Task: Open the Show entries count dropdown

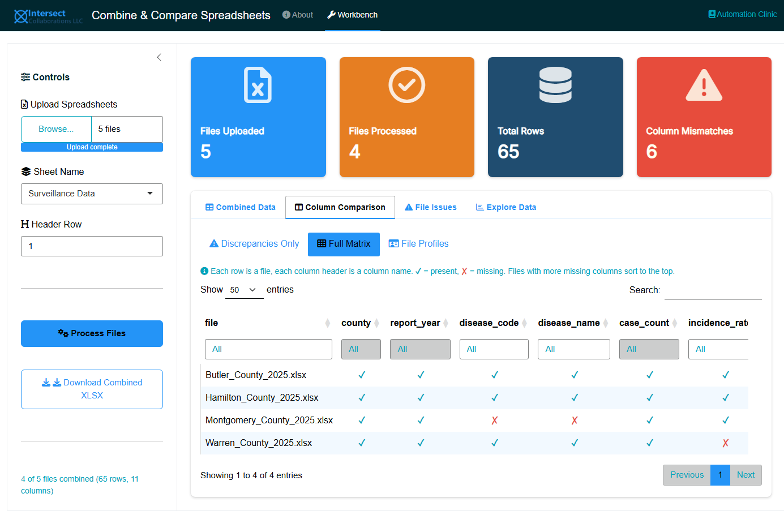Action: point(244,290)
